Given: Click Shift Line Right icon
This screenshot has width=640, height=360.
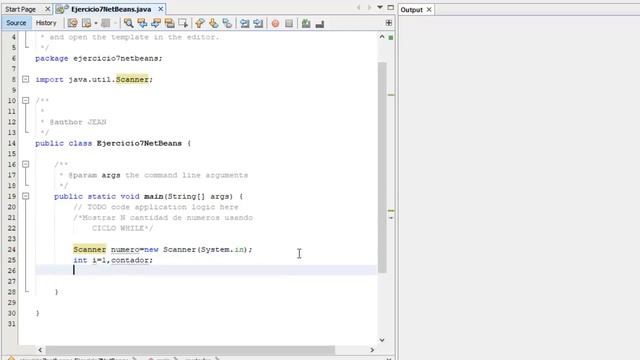Looking at the screenshot, I should click(258, 23).
